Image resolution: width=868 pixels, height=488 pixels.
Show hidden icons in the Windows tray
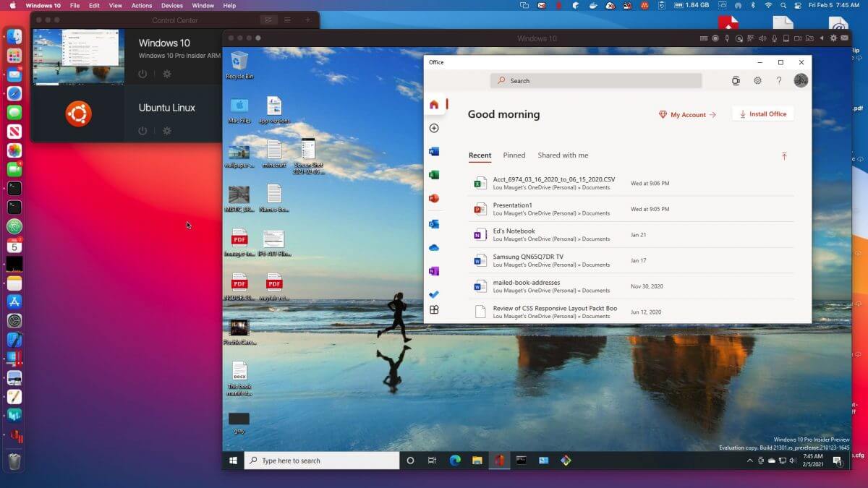750,461
